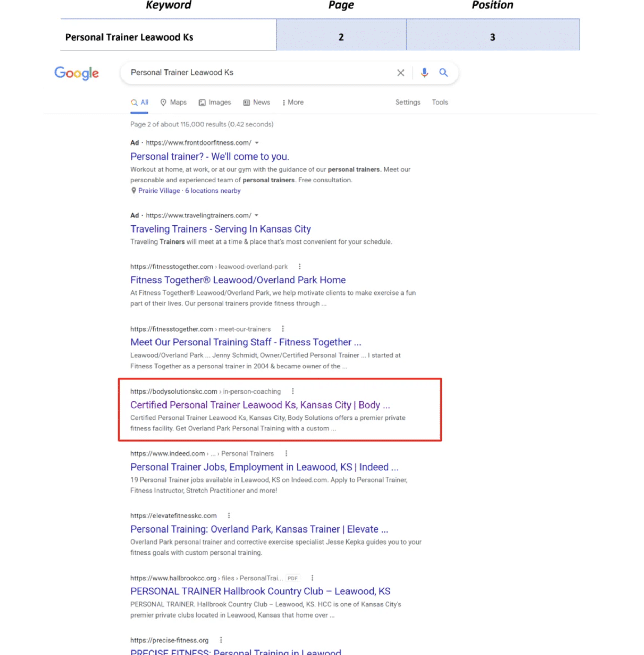Open search Tools
Screen dimensions: 644x655
coord(440,103)
